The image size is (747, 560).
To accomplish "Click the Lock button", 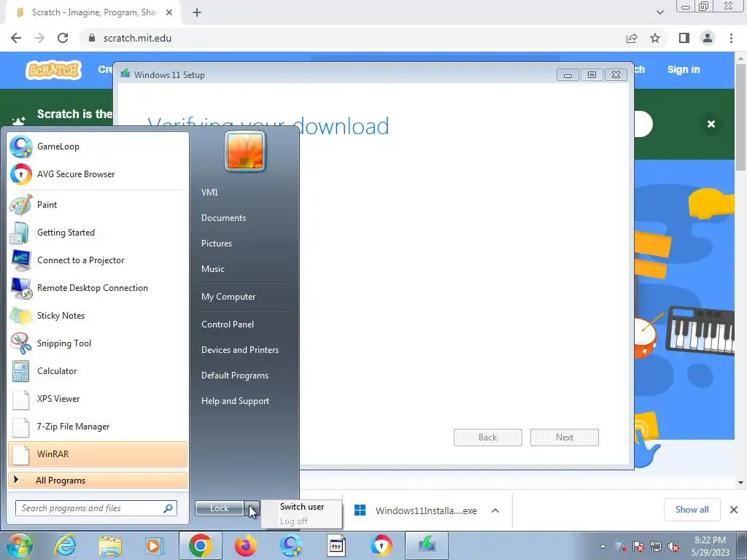I will pyautogui.click(x=219, y=508).
